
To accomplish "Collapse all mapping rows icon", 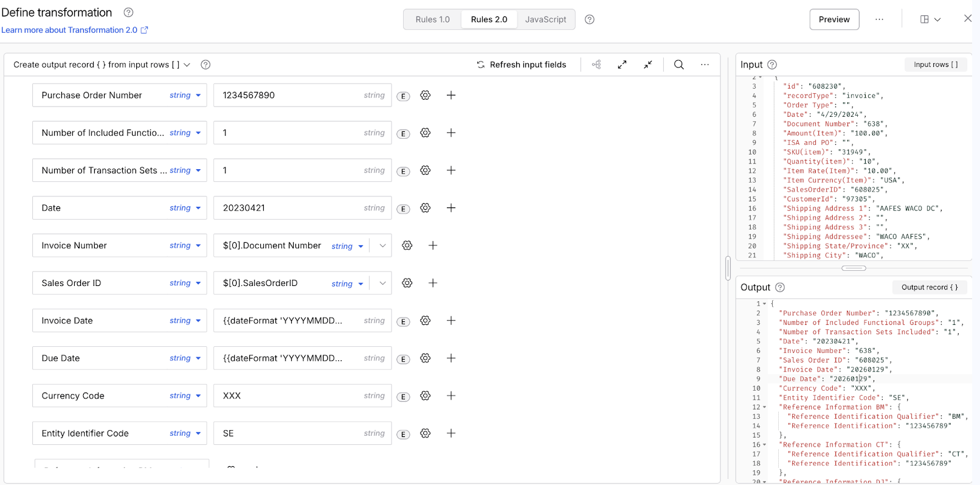I will [648, 65].
